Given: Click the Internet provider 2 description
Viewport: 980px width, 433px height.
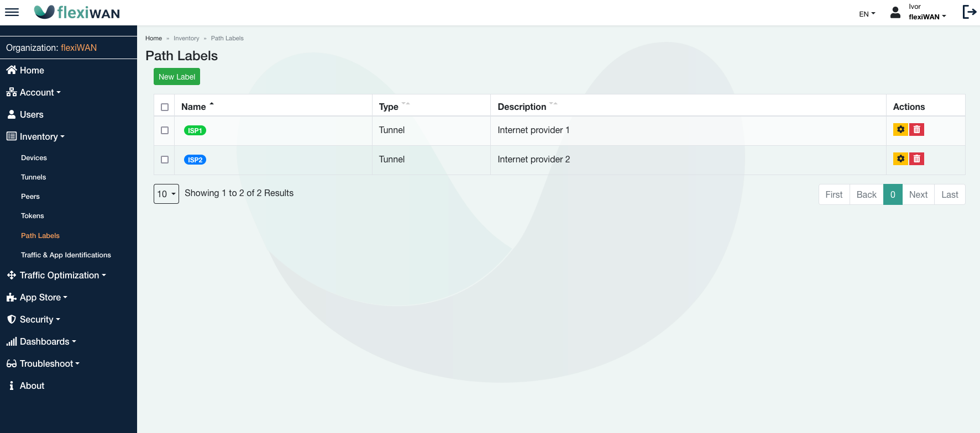Looking at the screenshot, I should pyautogui.click(x=533, y=159).
